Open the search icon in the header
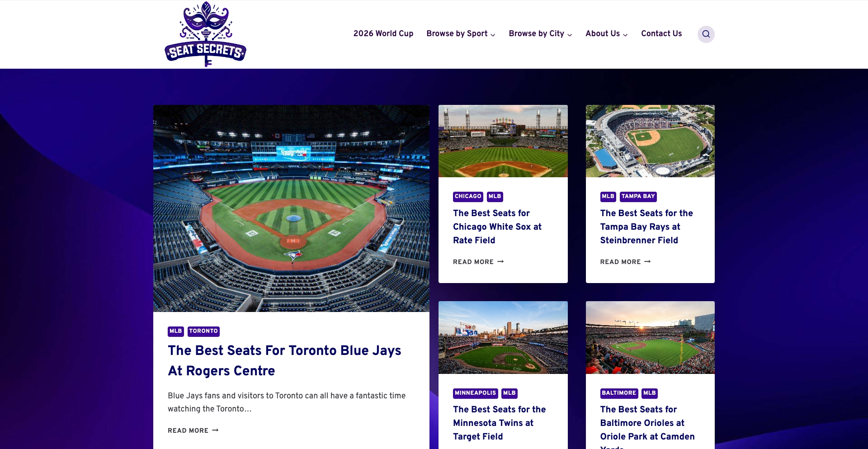 [x=706, y=34]
